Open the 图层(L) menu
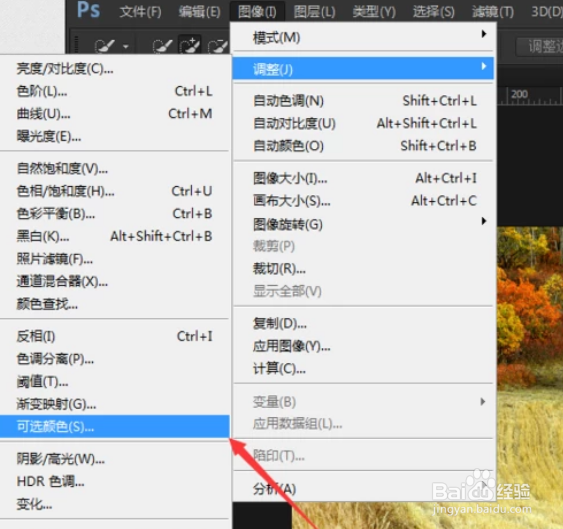563x529 pixels. [x=315, y=12]
